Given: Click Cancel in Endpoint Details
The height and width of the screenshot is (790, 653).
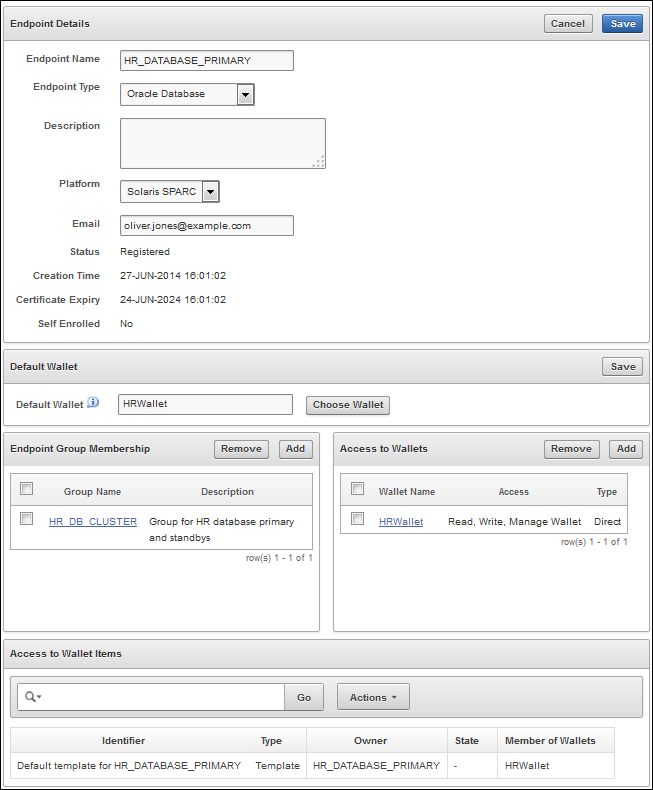Looking at the screenshot, I should (x=568, y=24).
